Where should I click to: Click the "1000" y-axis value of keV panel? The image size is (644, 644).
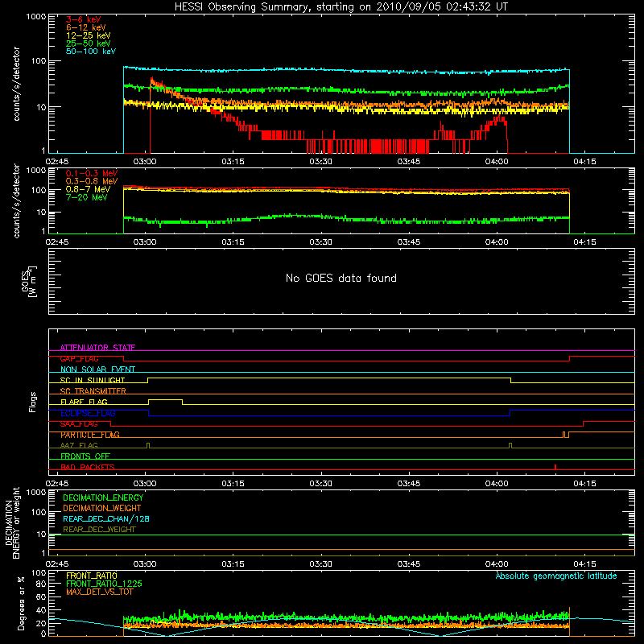[35, 17]
